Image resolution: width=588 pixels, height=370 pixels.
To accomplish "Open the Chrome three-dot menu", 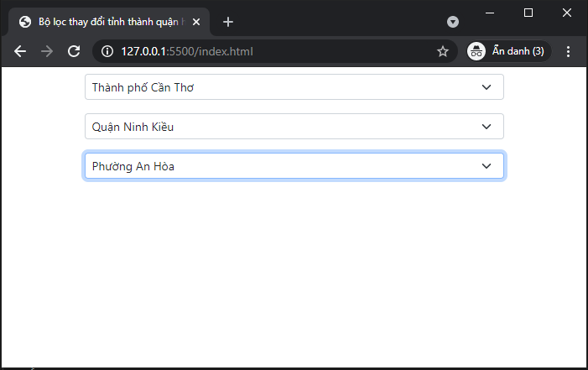I will (568, 51).
